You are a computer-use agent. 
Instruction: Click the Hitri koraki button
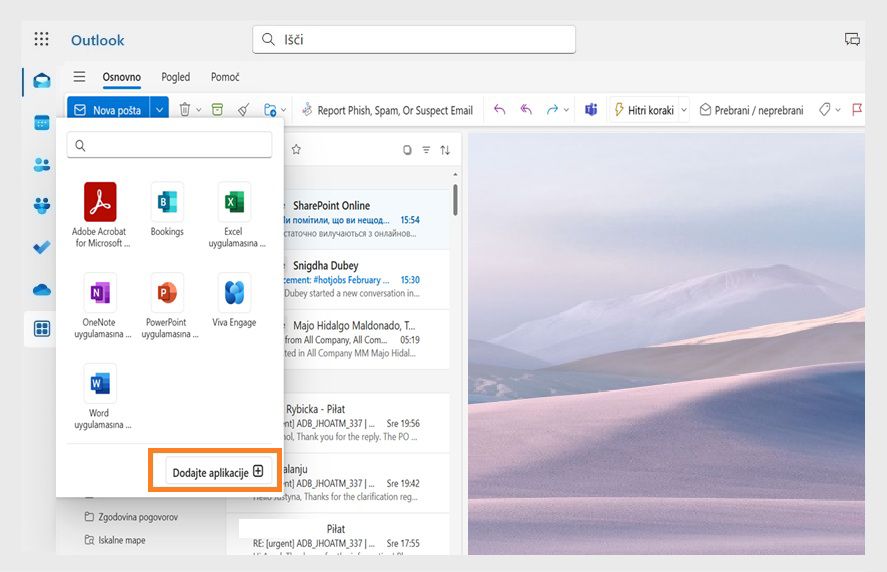(644, 110)
